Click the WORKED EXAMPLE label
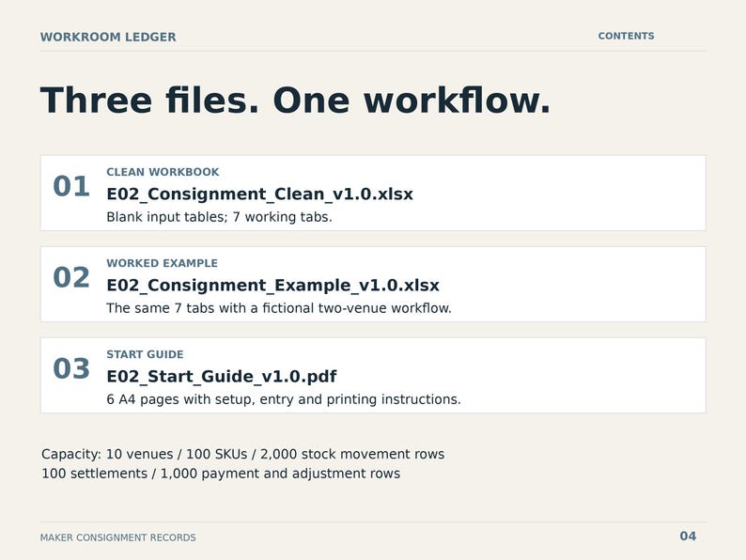The image size is (746, 560). (x=162, y=263)
